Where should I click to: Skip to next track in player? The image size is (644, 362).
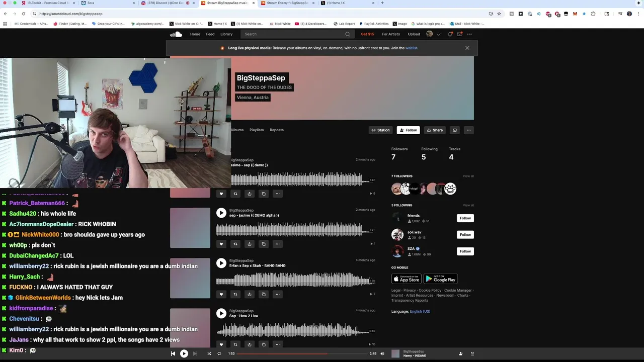click(x=195, y=353)
